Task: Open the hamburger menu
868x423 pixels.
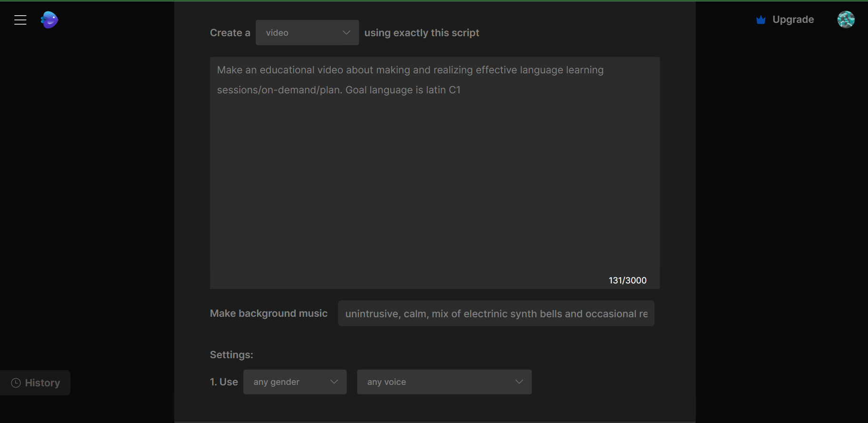Action: pyautogui.click(x=20, y=20)
